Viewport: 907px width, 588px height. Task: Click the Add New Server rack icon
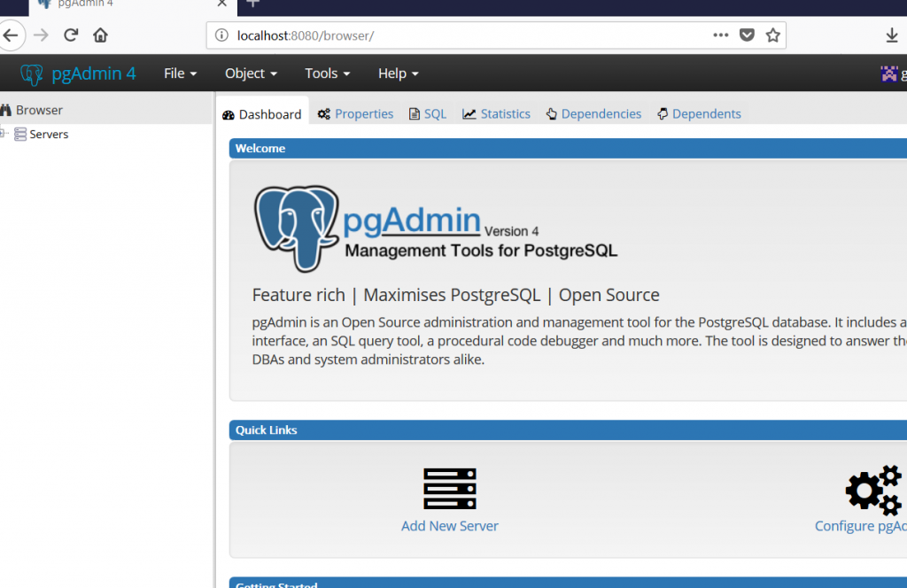449,489
